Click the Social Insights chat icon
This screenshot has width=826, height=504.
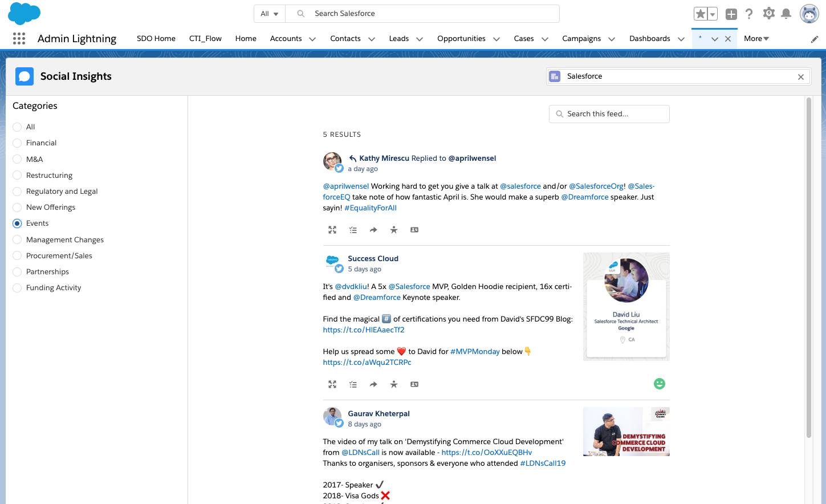click(x=25, y=76)
